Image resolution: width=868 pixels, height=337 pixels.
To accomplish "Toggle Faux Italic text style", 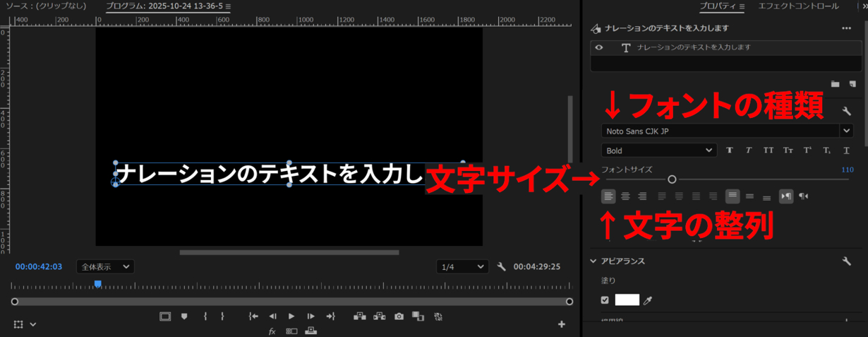I will (749, 150).
